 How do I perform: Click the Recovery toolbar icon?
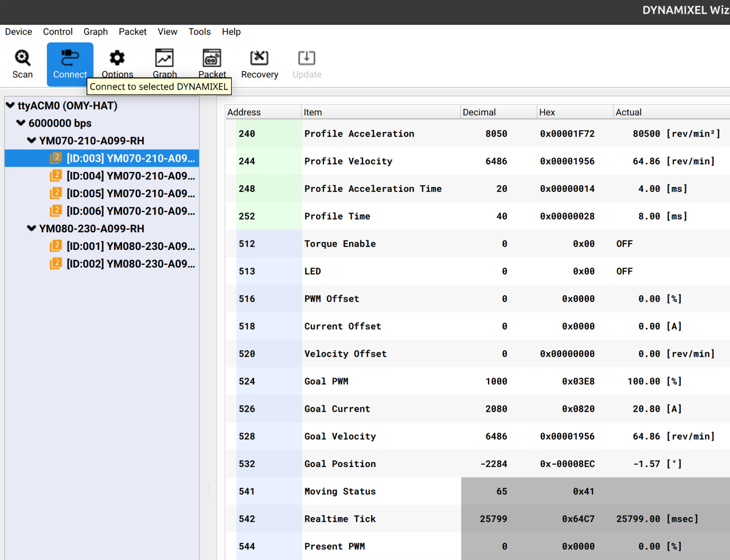point(259,58)
